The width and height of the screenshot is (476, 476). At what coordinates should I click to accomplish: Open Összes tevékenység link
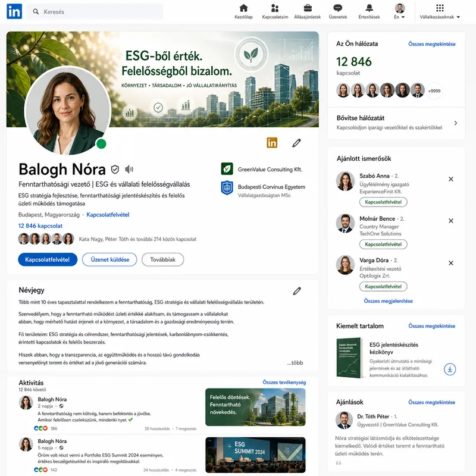click(284, 382)
